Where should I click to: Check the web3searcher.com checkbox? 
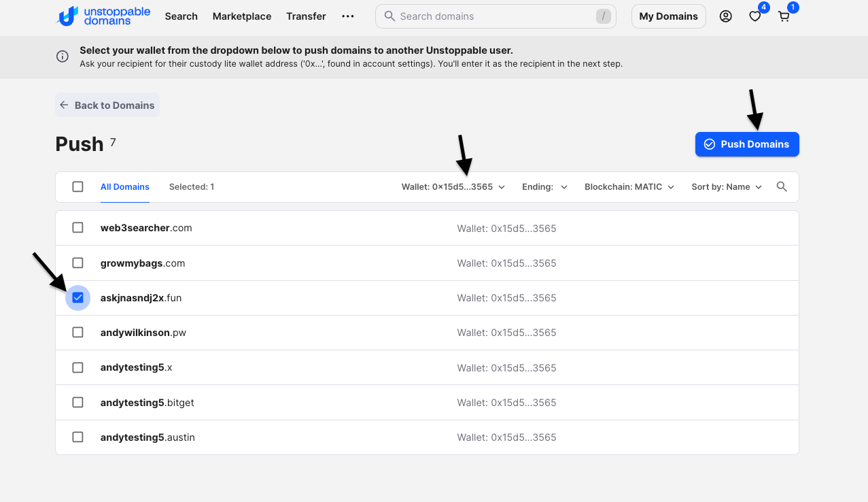(77, 228)
